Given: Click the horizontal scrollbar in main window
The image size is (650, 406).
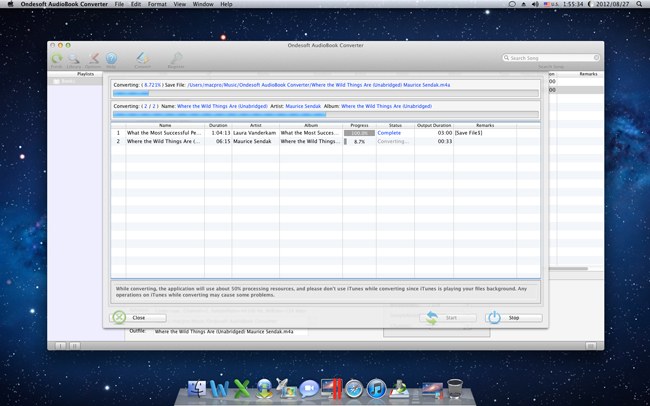Looking at the screenshot, I should click(568, 269).
